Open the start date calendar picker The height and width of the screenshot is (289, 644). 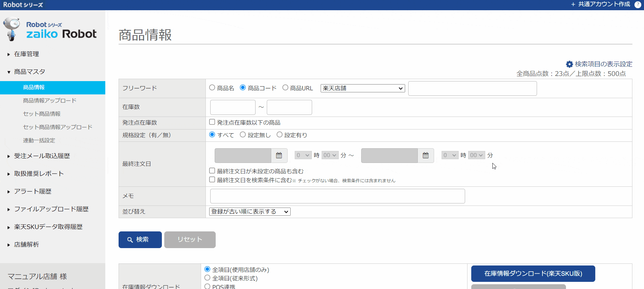(279, 155)
